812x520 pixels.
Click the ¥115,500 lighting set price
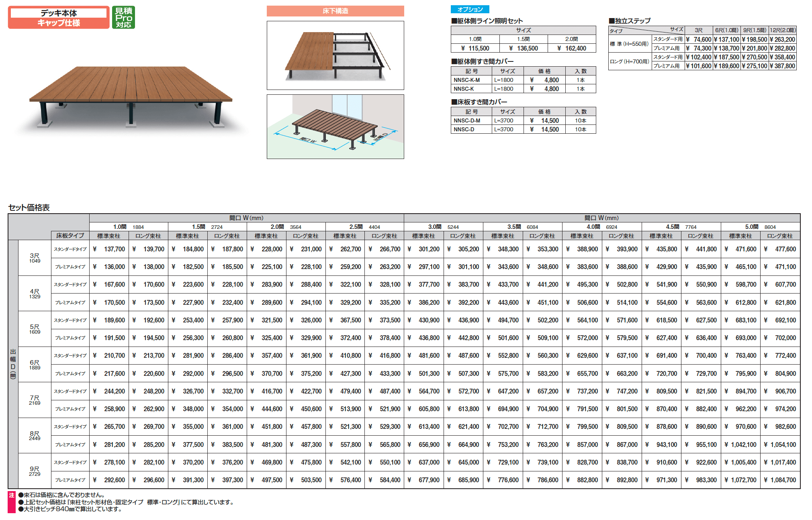[x=475, y=48]
